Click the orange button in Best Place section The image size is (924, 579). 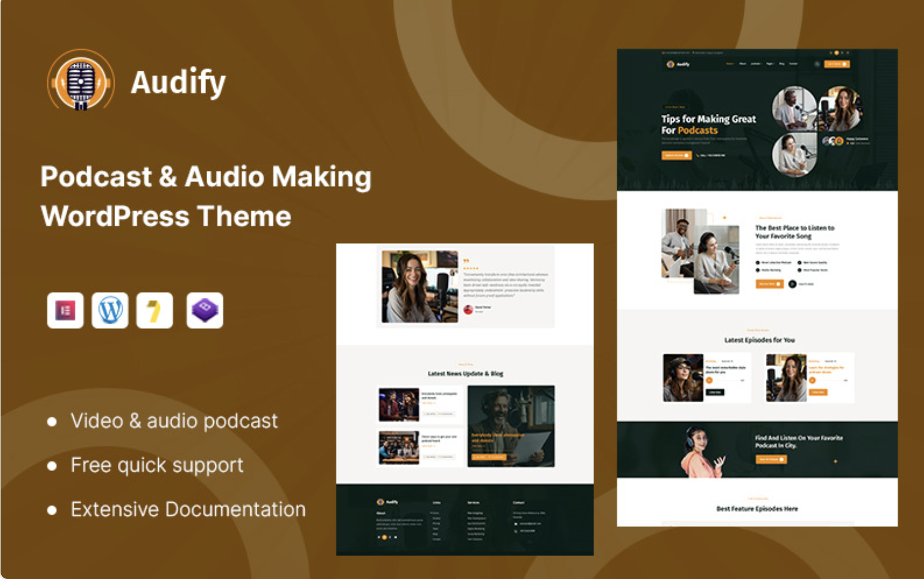[x=769, y=284]
